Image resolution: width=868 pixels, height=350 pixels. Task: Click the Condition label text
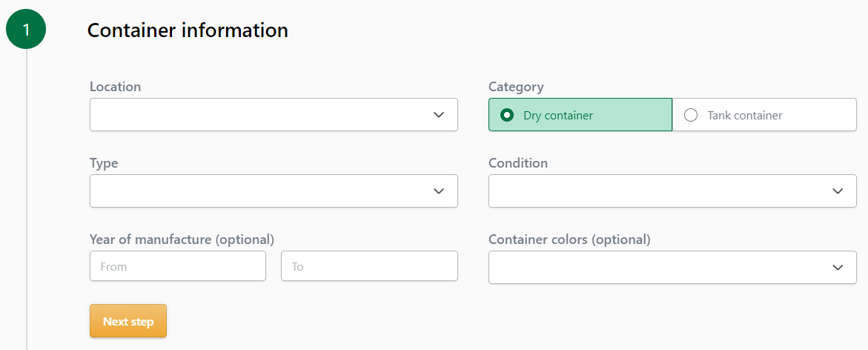pyautogui.click(x=518, y=163)
